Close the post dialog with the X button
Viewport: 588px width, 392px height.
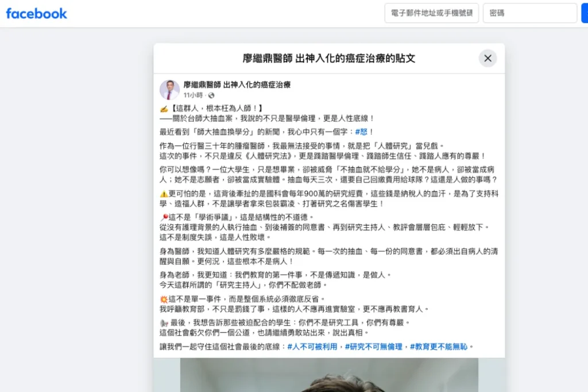tap(488, 58)
